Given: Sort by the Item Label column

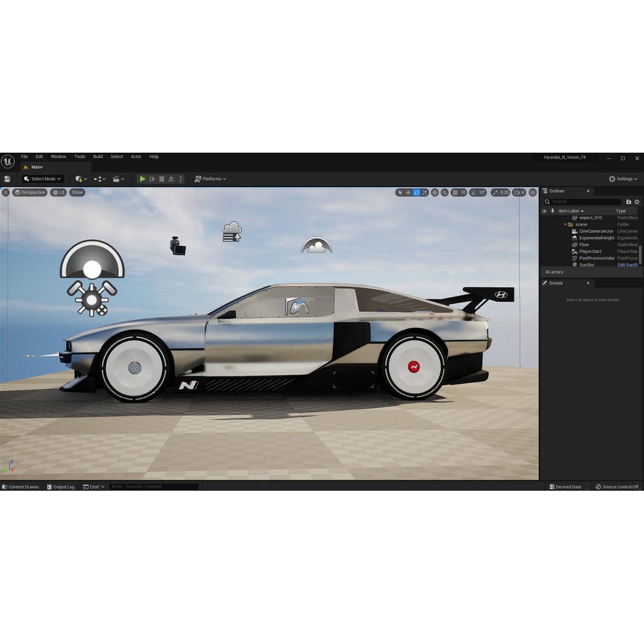Looking at the screenshot, I should [571, 211].
